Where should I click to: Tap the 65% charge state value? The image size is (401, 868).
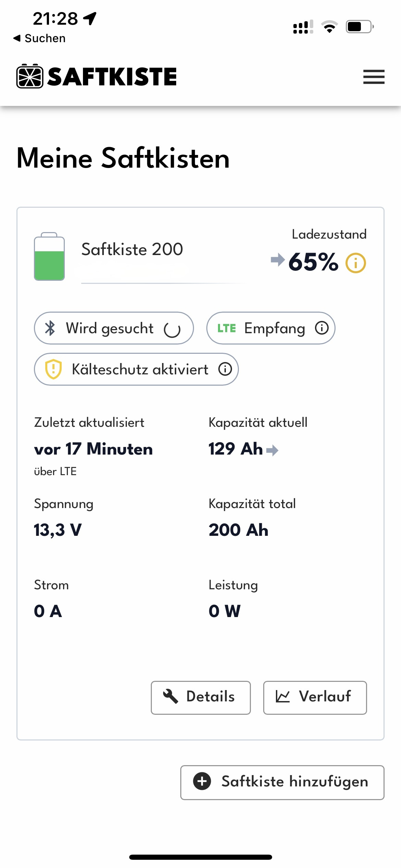point(313,262)
